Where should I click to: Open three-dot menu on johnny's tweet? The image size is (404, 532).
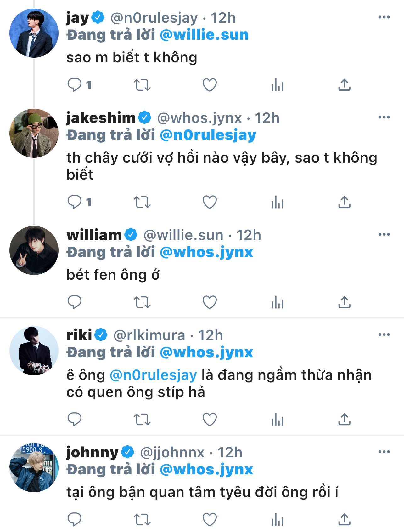[384, 452]
